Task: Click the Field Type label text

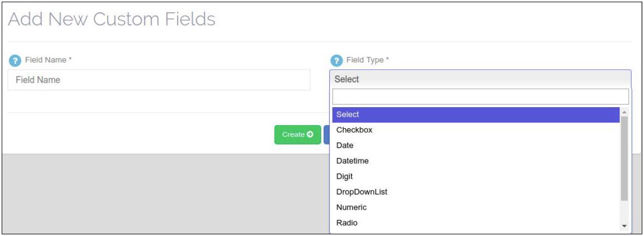Action: (x=367, y=60)
